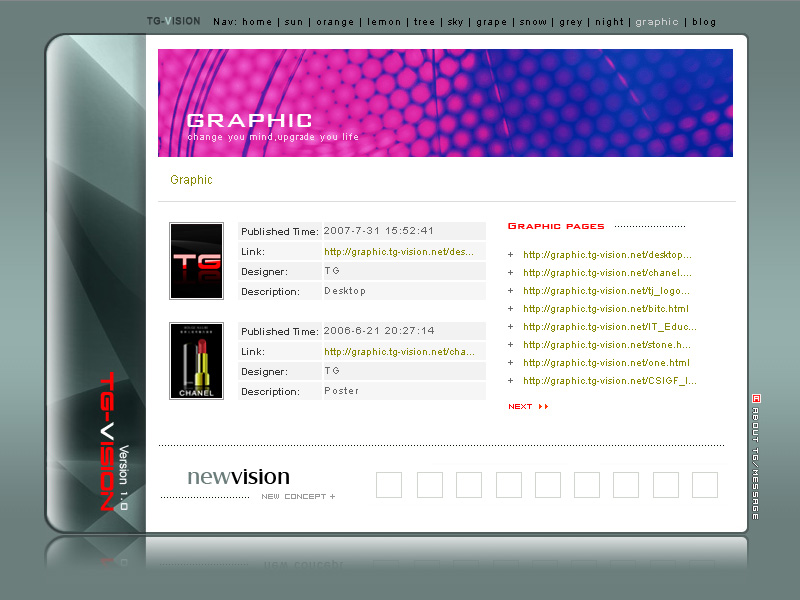The width and height of the screenshot is (800, 600).
Task: Click the plus icon beside chanel... link
Action: click(510, 272)
